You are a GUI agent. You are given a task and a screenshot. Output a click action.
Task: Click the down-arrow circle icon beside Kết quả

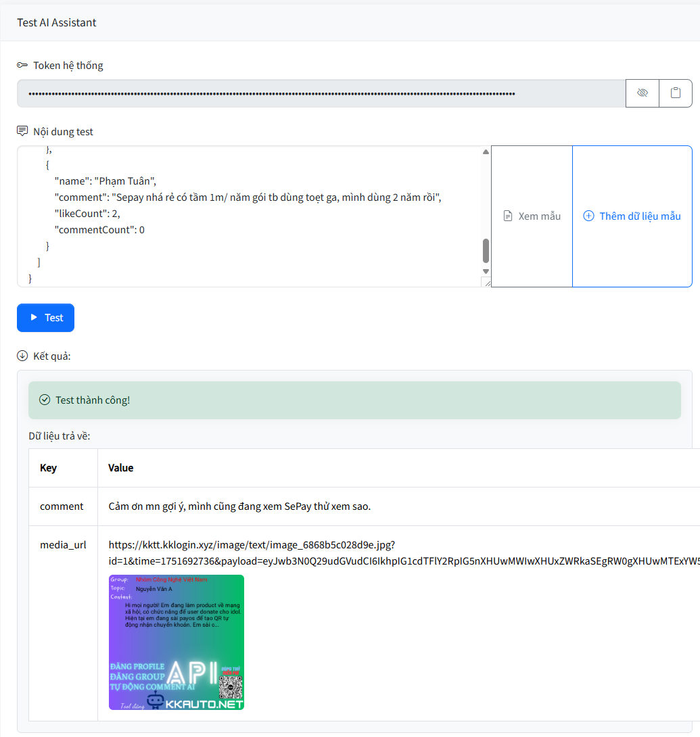coord(22,356)
